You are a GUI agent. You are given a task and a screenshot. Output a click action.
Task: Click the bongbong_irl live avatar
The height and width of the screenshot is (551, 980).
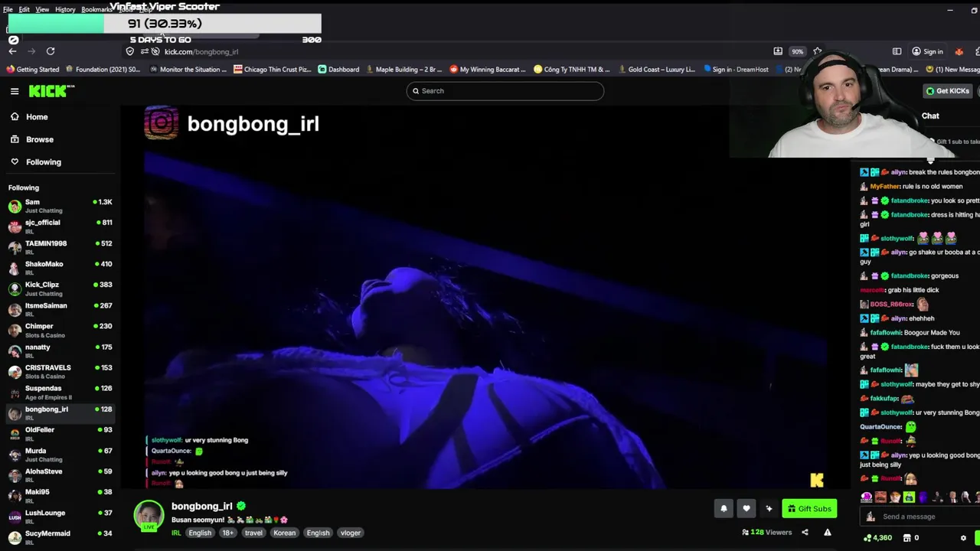click(x=149, y=515)
